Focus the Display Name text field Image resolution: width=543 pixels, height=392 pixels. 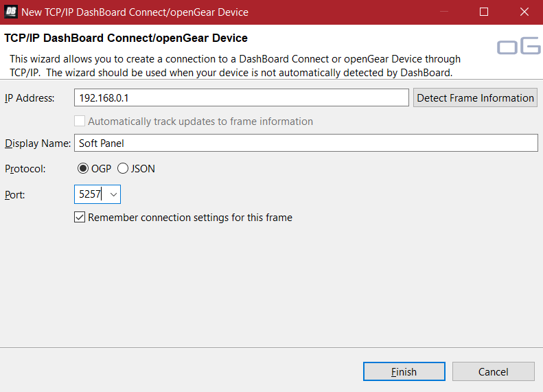(x=305, y=143)
